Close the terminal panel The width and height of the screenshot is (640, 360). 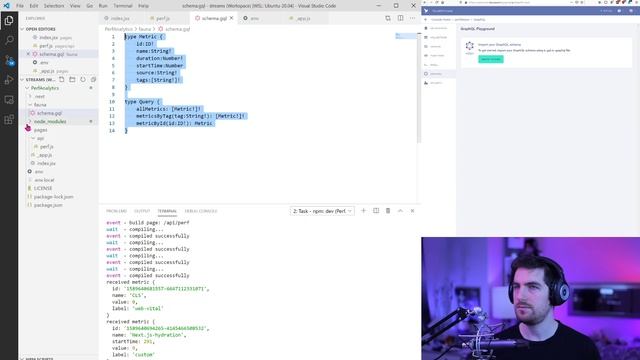(412, 211)
